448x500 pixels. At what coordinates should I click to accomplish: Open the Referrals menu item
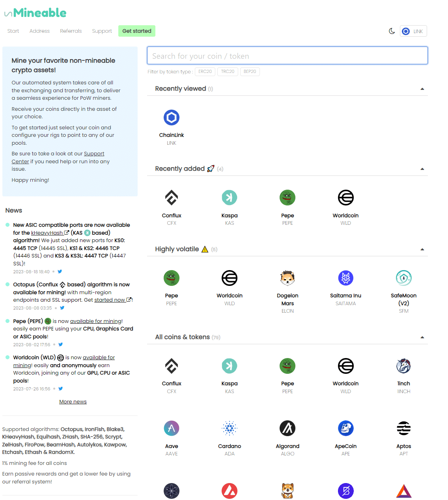(x=71, y=31)
